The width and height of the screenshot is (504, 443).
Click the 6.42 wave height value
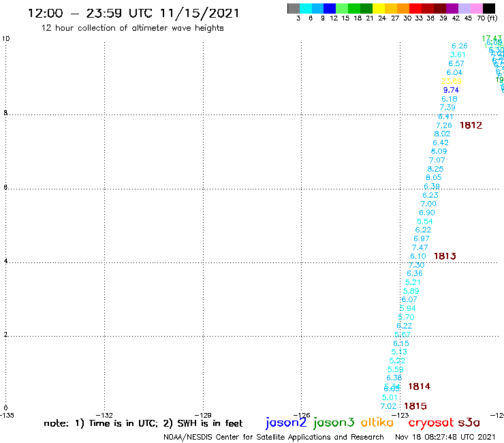click(x=441, y=142)
